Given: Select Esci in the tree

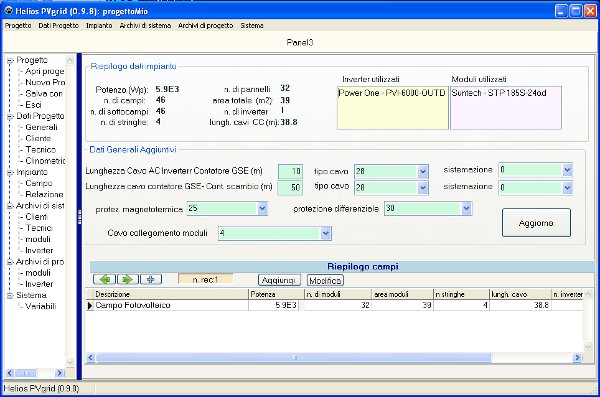Looking at the screenshot, I should click(x=33, y=105).
